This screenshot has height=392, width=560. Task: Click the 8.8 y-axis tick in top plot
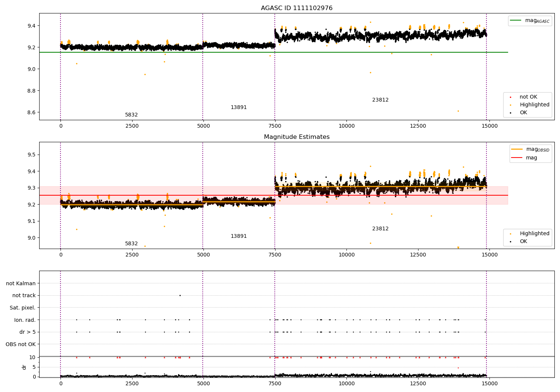31,91
